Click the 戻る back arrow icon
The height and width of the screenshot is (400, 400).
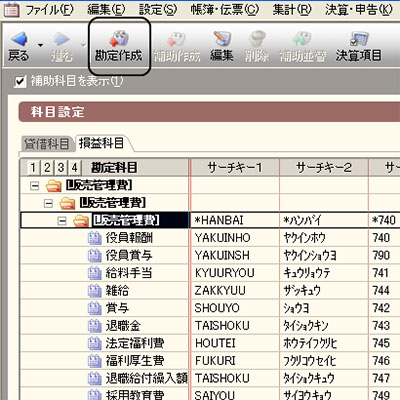[x=19, y=39]
